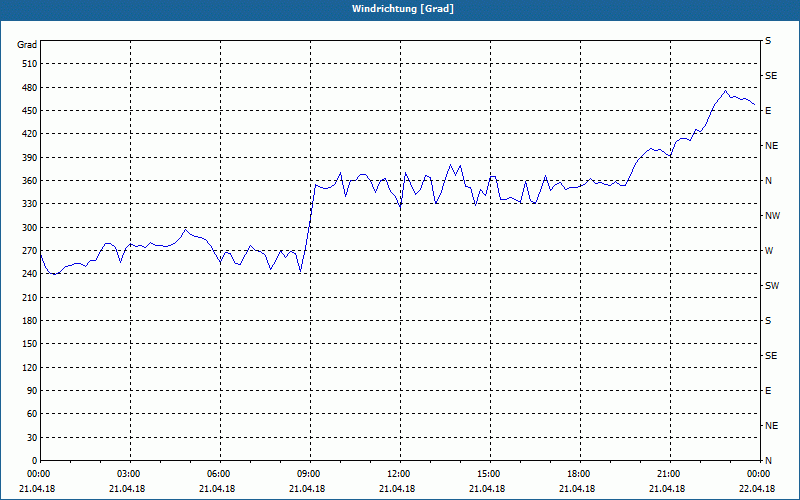Click the '510' value on the degree axis

point(30,64)
